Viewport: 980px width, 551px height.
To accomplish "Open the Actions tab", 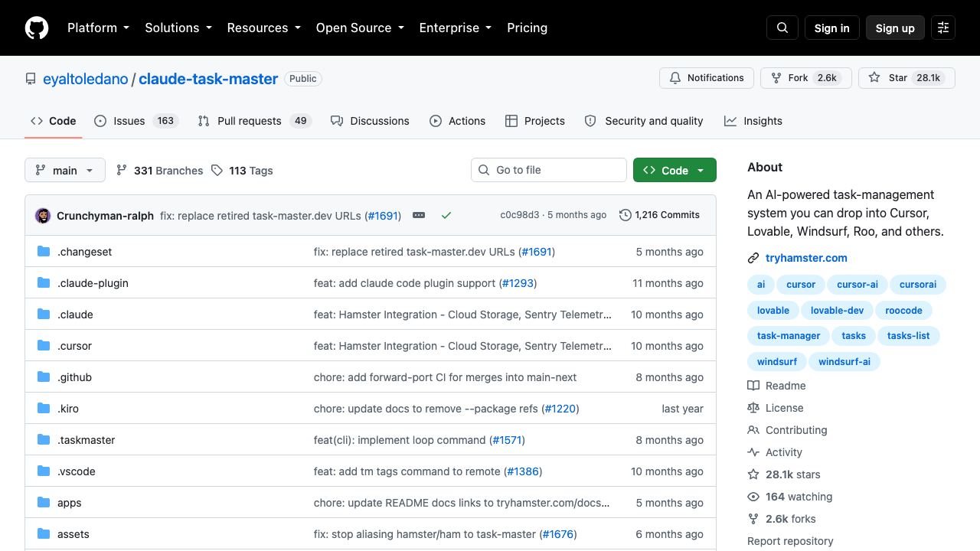I will coord(457,121).
